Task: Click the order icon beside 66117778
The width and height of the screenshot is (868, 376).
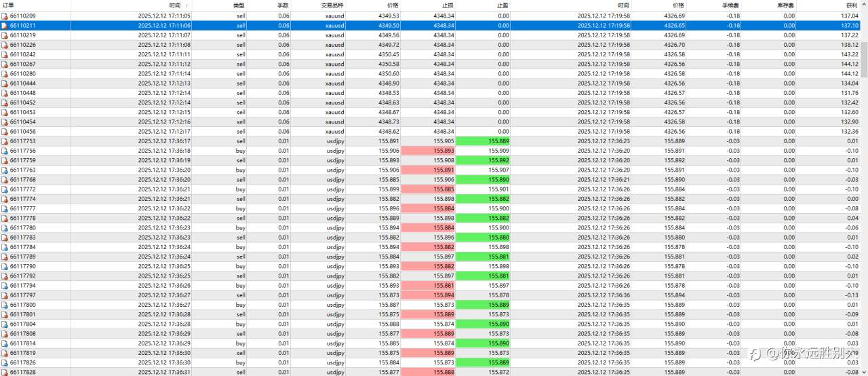Action: point(5,218)
